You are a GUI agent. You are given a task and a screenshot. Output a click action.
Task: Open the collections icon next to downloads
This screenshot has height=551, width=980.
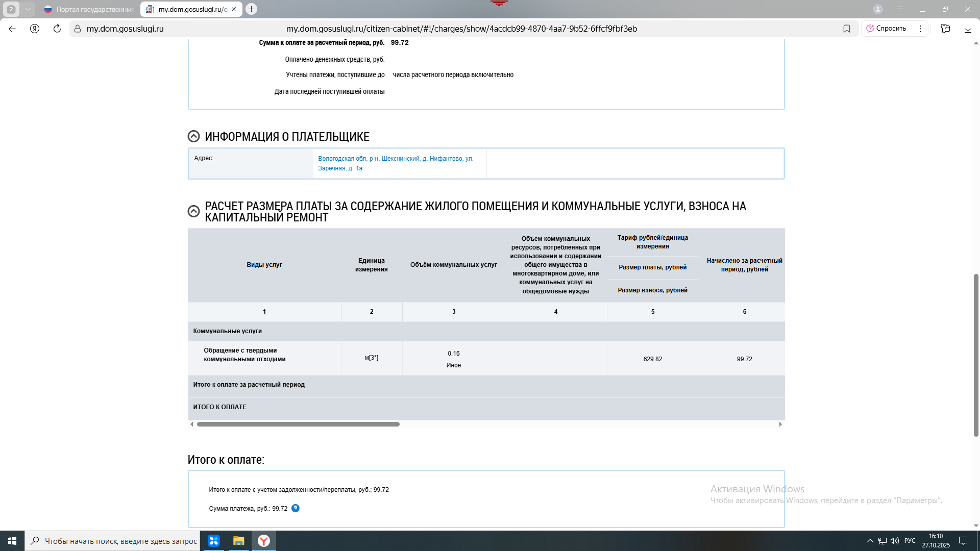945,29
